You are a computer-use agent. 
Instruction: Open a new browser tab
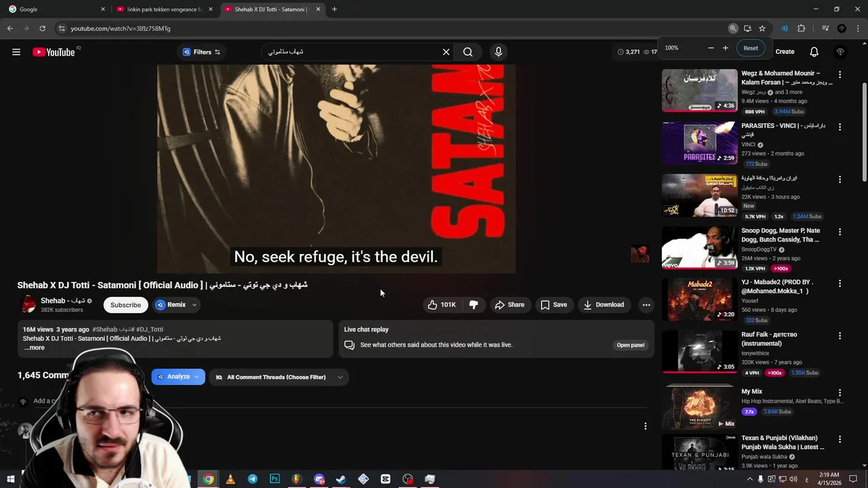click(334, 9)
